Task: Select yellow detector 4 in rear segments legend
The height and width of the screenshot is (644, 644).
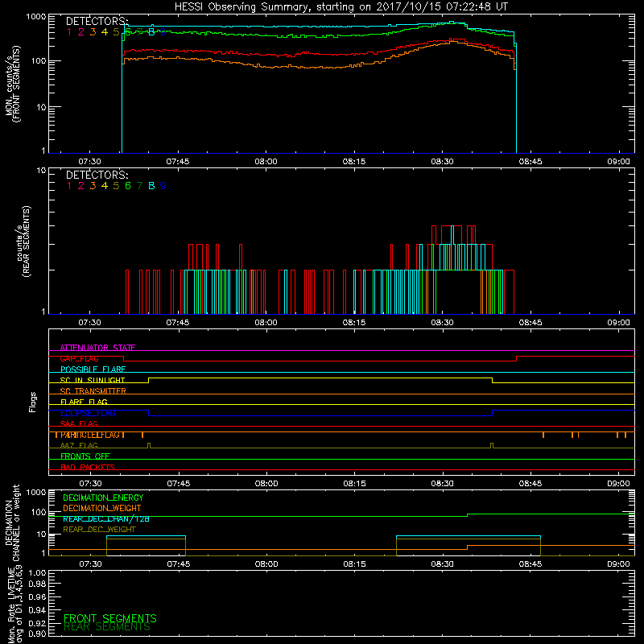Action: [105, 186]
